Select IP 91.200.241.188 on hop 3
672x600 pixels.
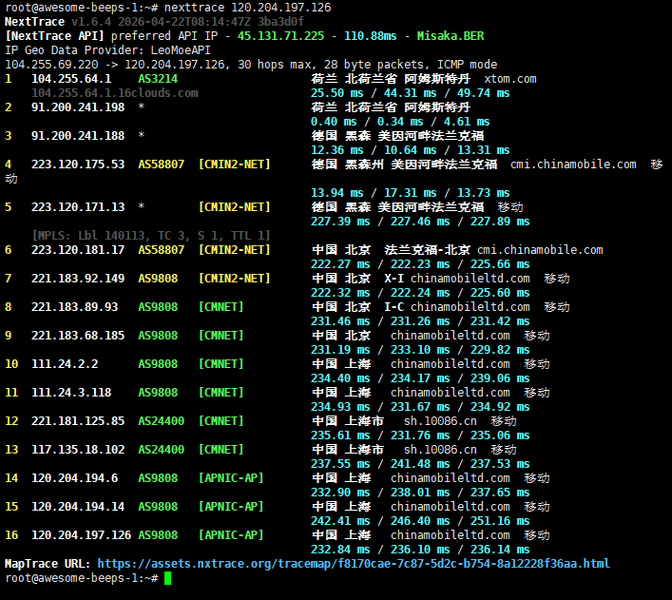pos(78,136)
